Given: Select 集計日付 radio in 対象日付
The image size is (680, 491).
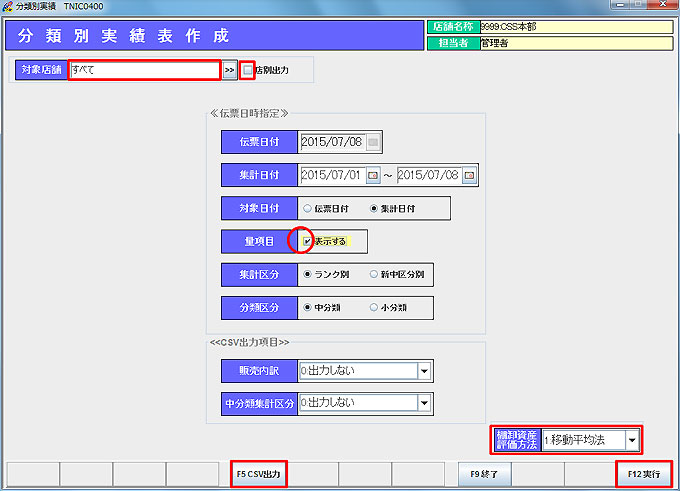Looking at the screenshot, I should (x=373, y=209).
